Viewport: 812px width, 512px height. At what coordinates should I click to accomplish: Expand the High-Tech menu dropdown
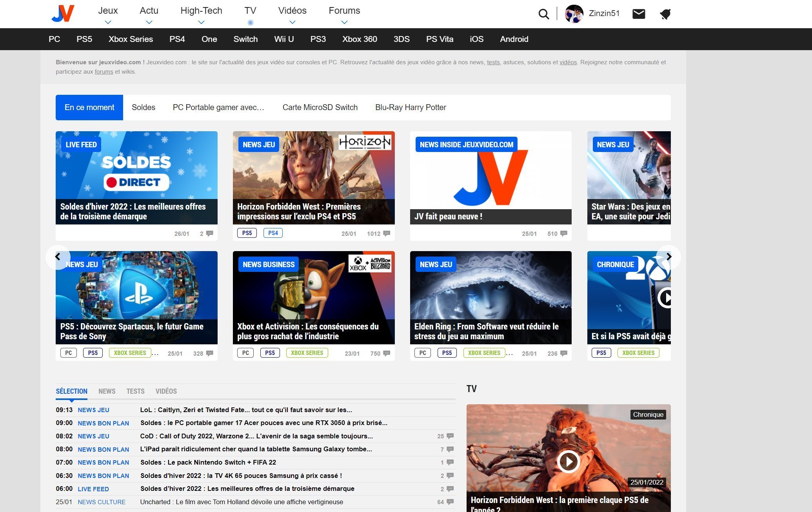pyautogui.click(x=201, y=22)
